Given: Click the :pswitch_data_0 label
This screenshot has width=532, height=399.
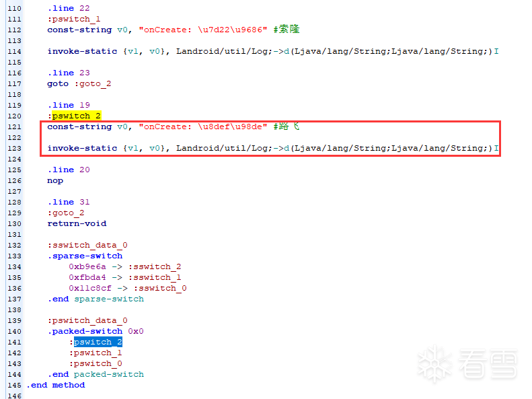Looking at the screenshot, I should coord(87,321).
